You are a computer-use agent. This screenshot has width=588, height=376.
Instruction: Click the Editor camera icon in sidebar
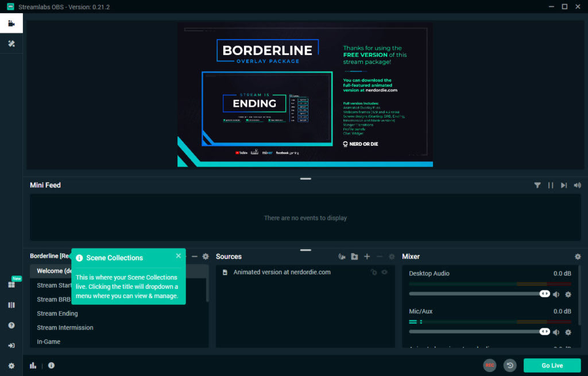[x=11, y=24]
